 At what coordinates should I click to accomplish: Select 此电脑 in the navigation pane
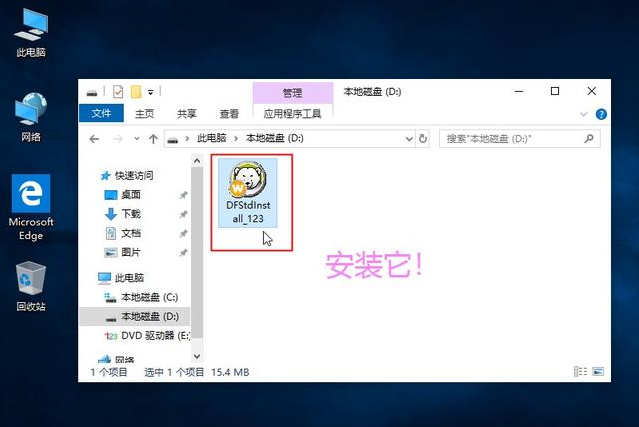coord(121,278)
